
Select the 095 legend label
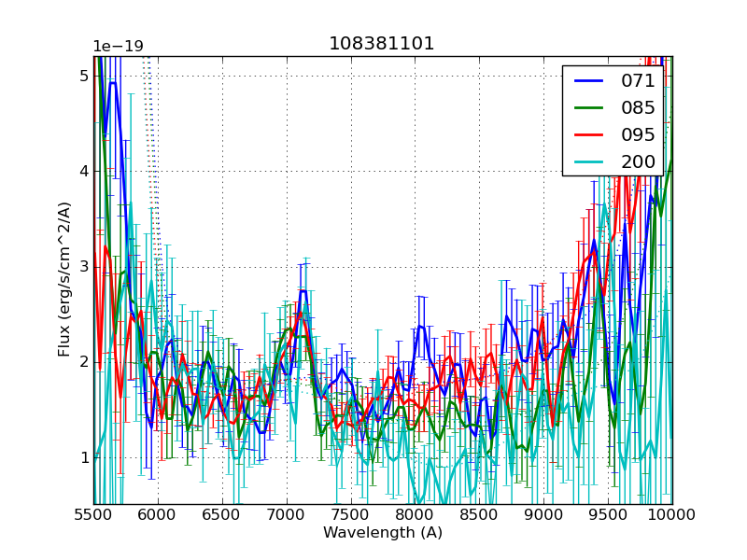click(638, 134)
